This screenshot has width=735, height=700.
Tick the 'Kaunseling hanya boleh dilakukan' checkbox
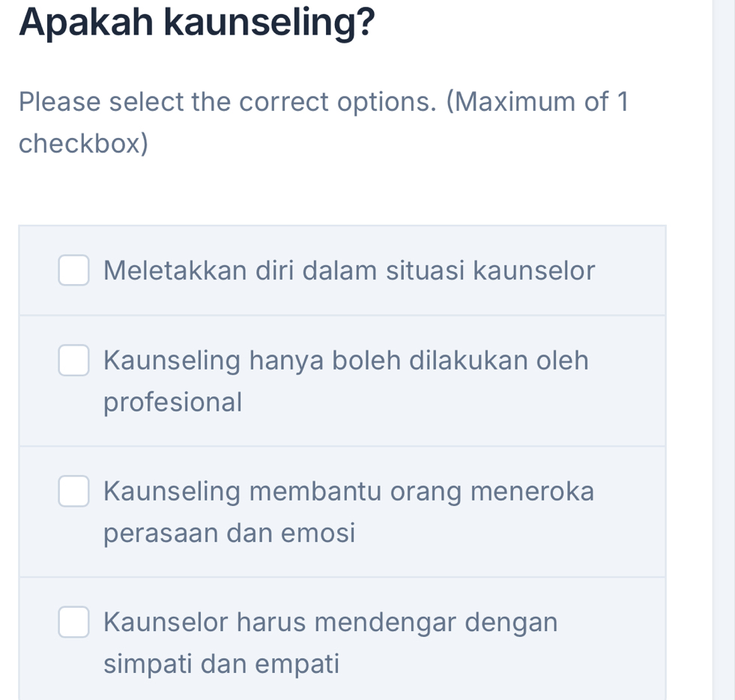[x=73, y=360]
